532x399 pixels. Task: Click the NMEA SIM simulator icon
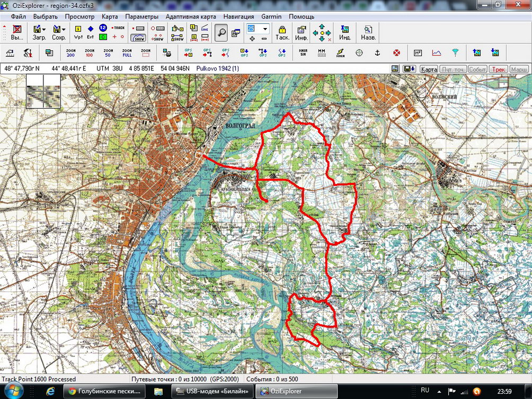[x=303, y=52]
